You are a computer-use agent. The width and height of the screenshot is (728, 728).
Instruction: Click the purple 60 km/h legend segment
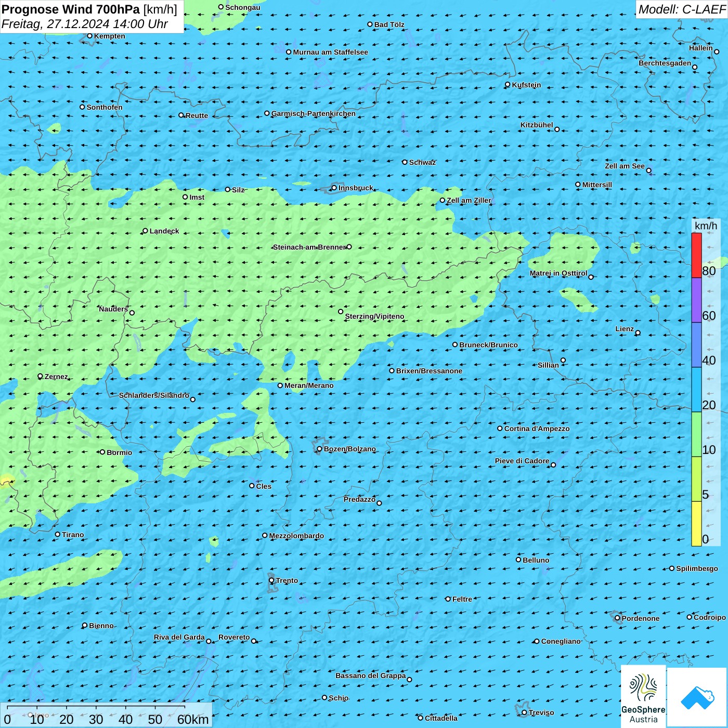[x=696, y=300]
